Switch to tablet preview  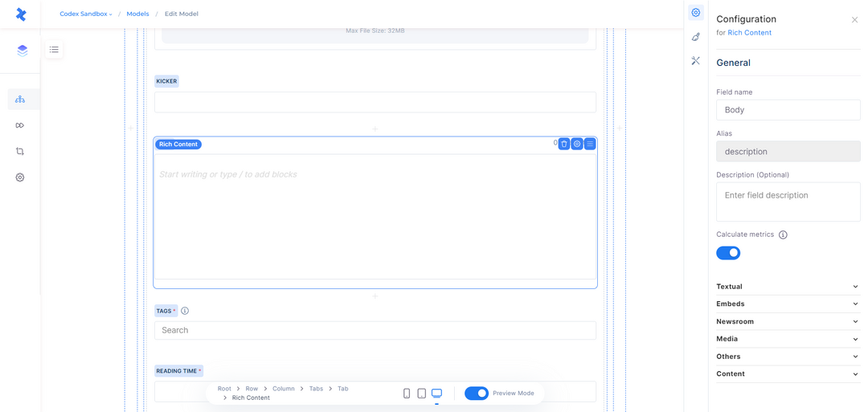(422, 394)
